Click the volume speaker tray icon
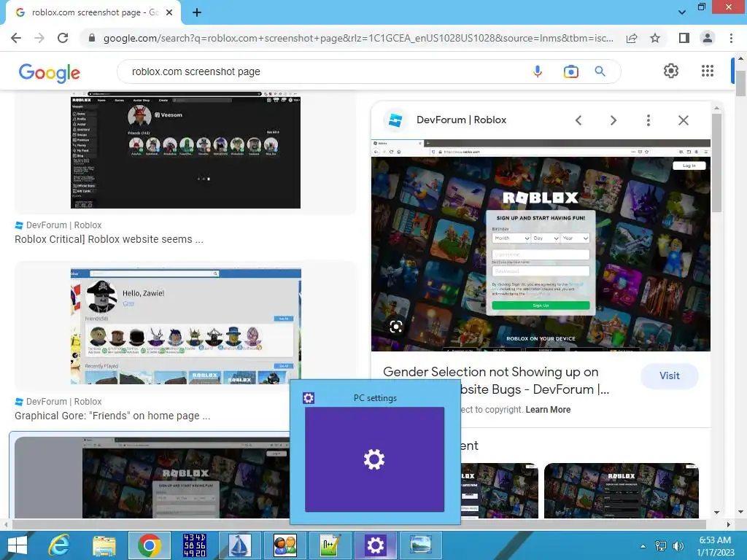Screen dimensions: 747x560 point(678,546)
